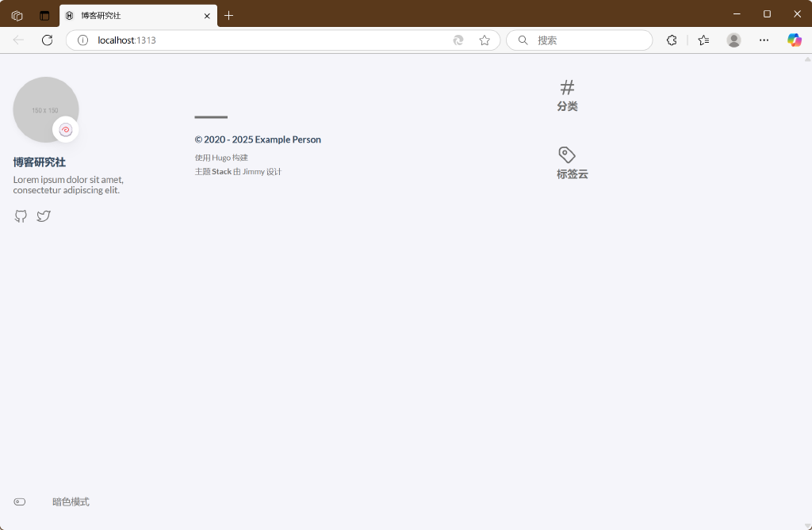This screenshot has height=530, width=812.
Task: Open the browser Settings and more menu
Action: coord(764,40)
